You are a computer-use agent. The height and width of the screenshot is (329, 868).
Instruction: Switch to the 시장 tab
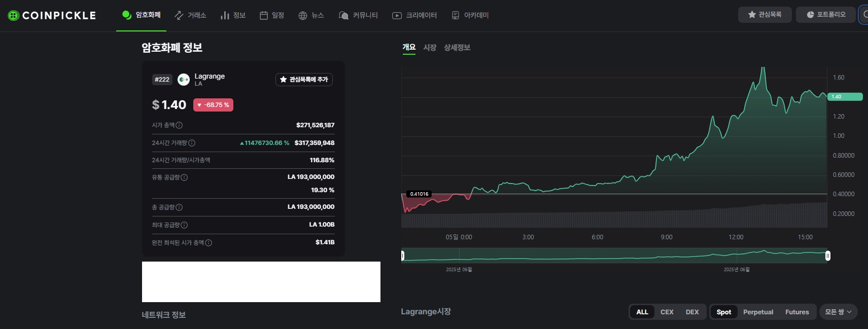coord(430,48)
